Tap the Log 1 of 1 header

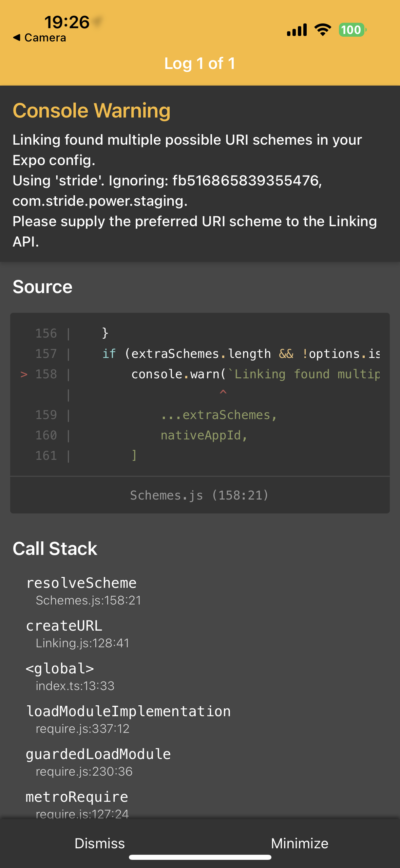pyautogui.click(x=200, y=64)
